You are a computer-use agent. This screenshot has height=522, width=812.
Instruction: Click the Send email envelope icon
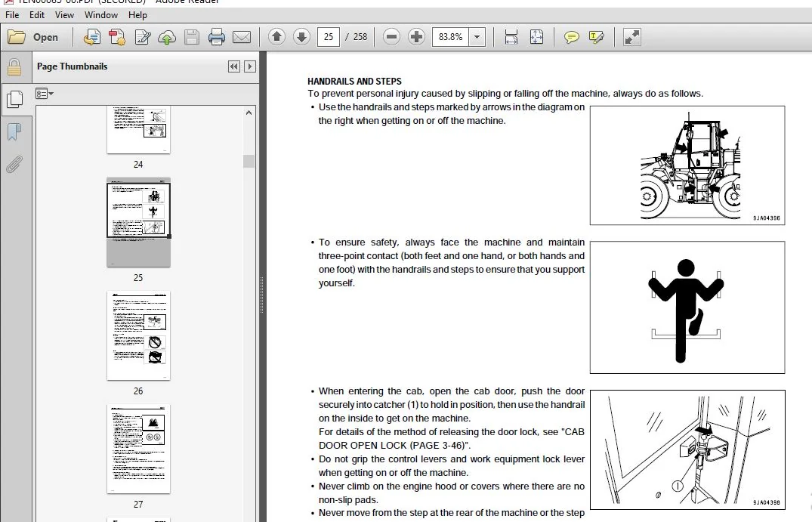pyautogui.click(x=241, y=37)
